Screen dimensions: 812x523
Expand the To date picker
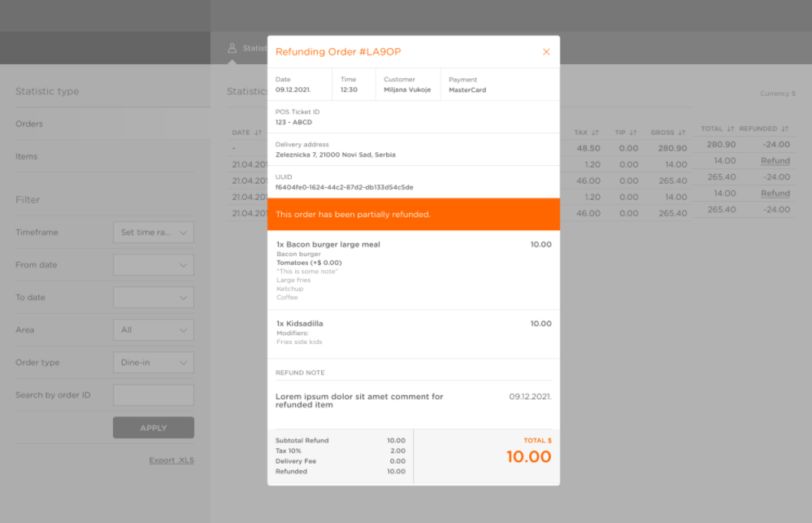tap(153, 298)
